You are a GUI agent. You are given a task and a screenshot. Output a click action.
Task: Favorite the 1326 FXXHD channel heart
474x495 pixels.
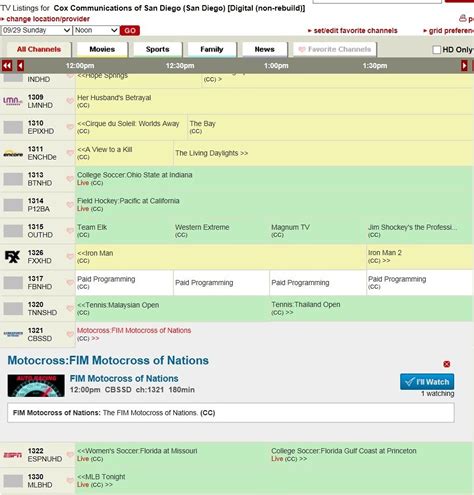(70, 256)
